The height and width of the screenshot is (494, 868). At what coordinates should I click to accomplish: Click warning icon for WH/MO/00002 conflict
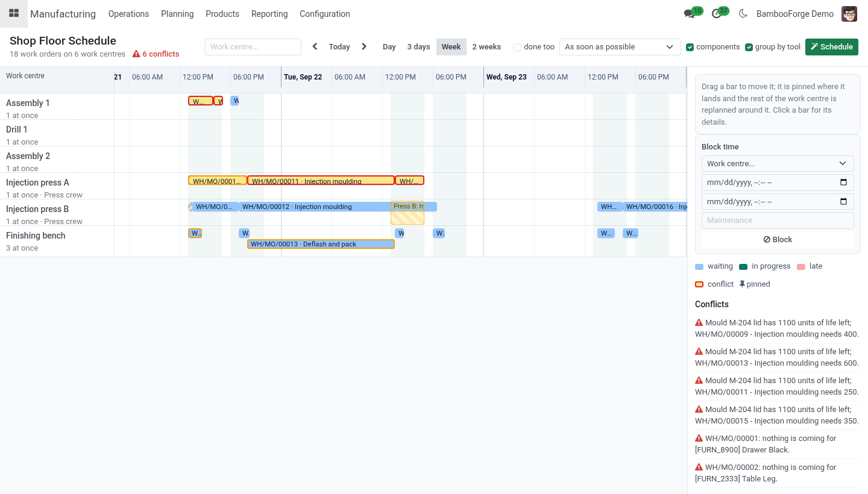[699, 467]
